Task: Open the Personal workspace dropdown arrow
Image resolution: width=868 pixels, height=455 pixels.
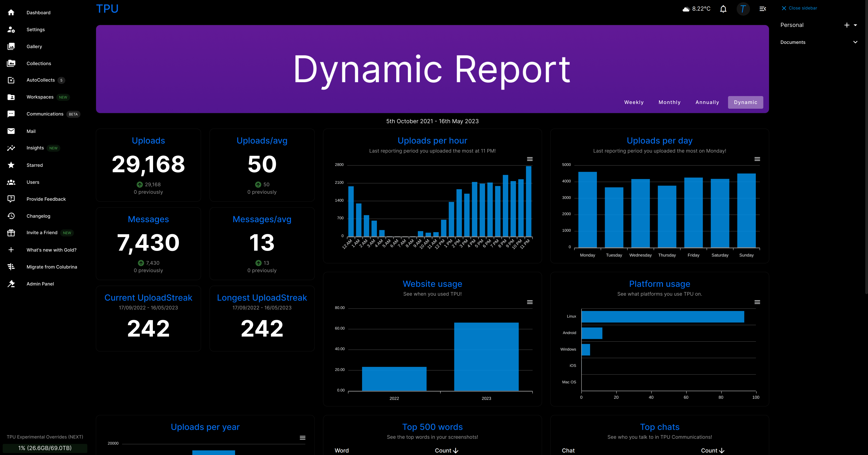Action: (856, 25)
